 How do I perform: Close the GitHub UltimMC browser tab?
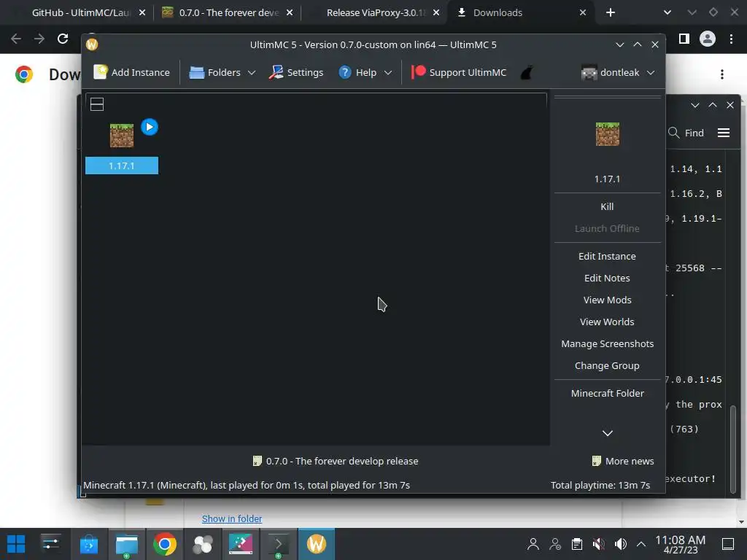142,13
